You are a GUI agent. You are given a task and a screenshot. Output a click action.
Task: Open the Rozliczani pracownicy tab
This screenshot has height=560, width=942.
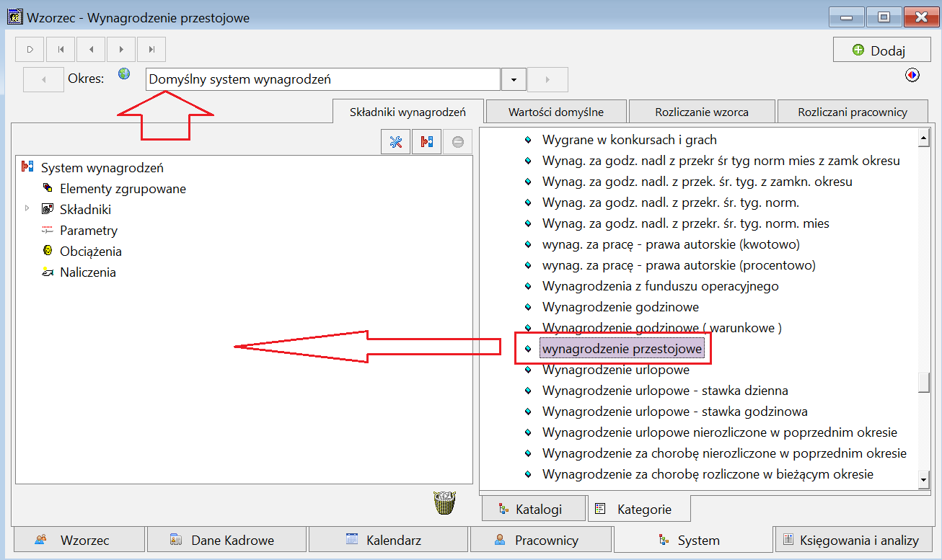[x=853, y=112]
